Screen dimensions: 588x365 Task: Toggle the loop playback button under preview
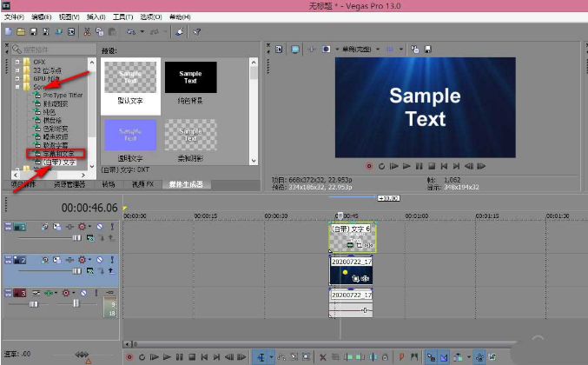click(381, 165)
